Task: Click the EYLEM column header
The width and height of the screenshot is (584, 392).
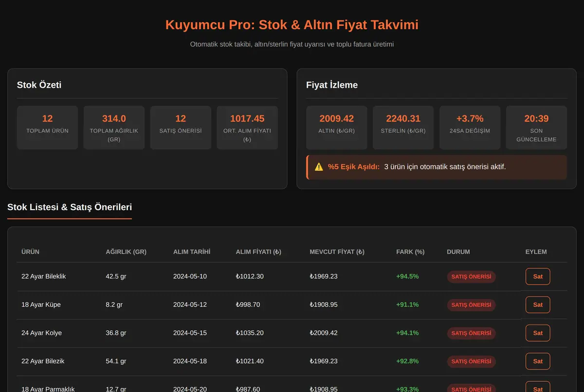Action: coord(536,252)
